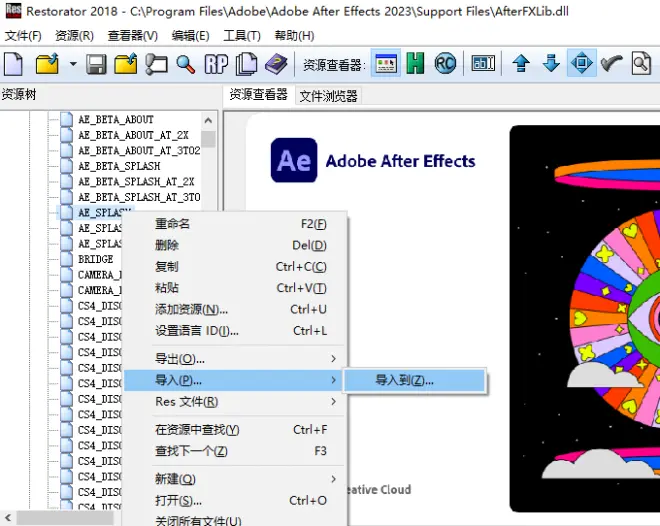Choose 查找下一个(Z) menu entry
Screen dimensions: 660x526
[236, 451]
